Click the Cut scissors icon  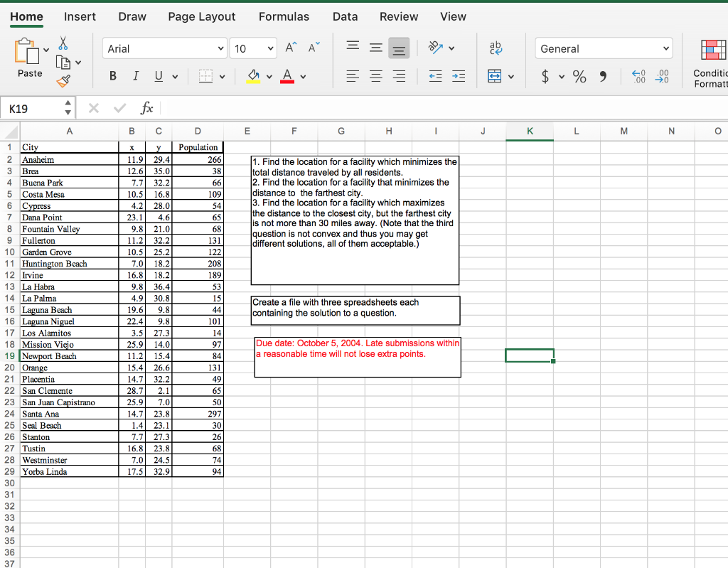[x=63, y=43]
